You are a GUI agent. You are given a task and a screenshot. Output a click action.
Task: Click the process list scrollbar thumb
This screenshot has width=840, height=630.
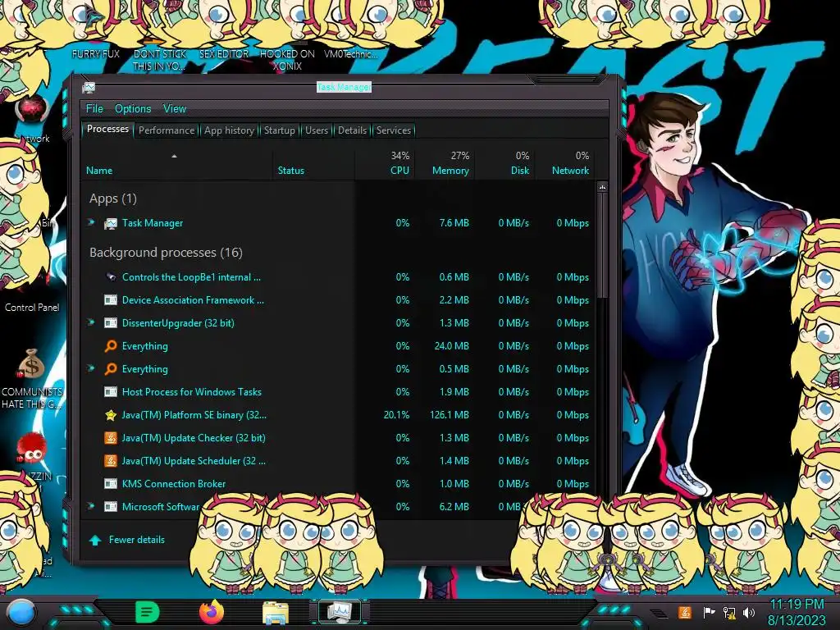click(x=602, y=245)
